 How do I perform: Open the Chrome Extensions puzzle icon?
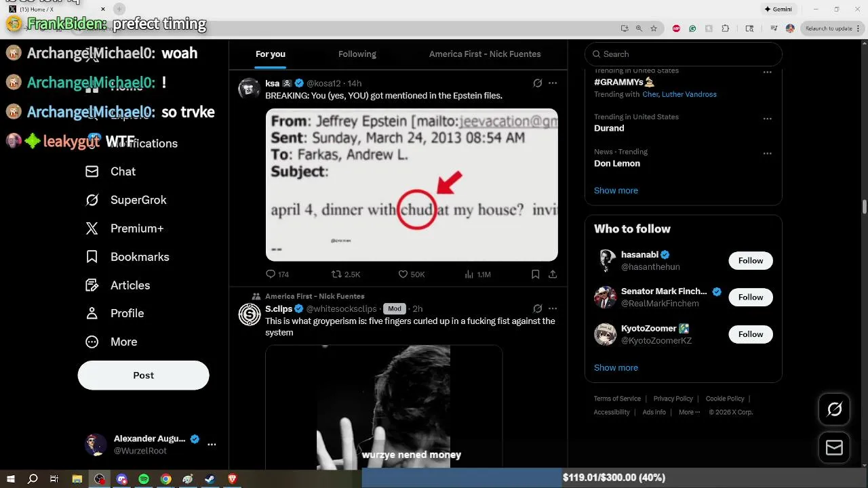tap(725, 28)
